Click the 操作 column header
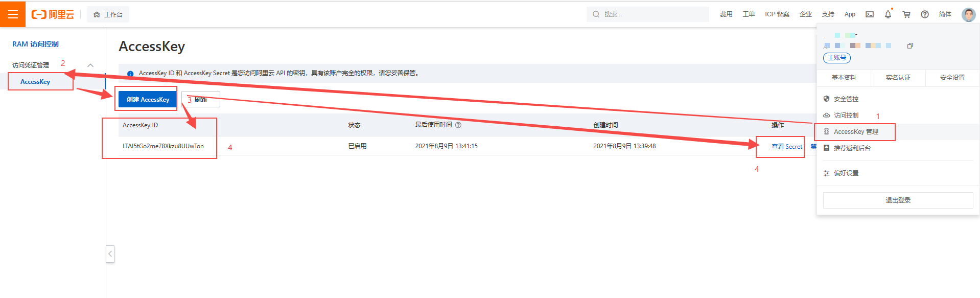980x298 pixels. point(778,125)
